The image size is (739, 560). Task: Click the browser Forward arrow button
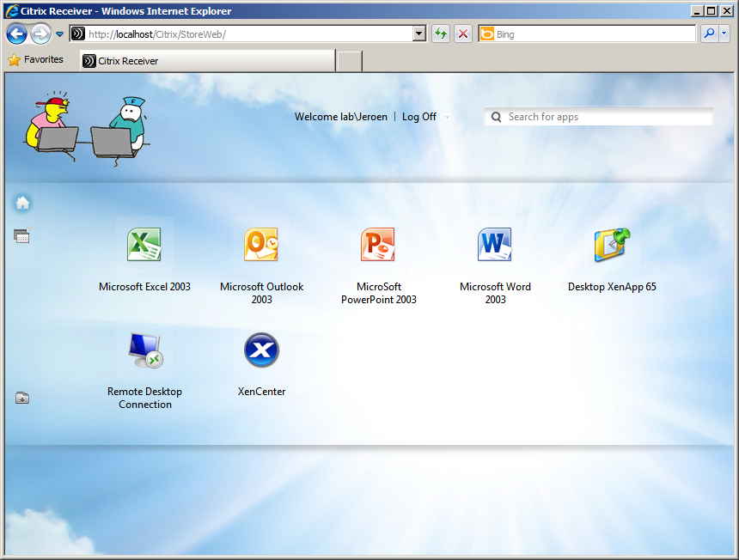tap(40, 33)
